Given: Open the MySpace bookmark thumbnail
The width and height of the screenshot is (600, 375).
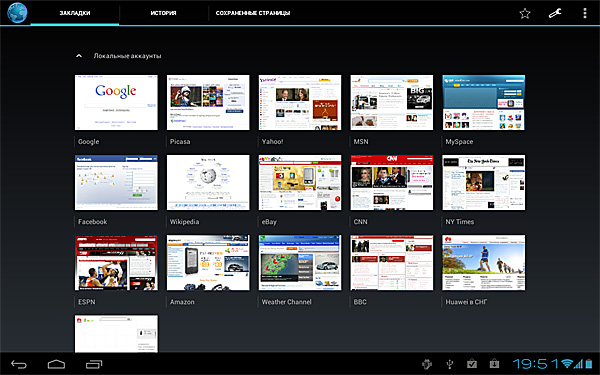Looking at the screenshot, I should (484, 103).
